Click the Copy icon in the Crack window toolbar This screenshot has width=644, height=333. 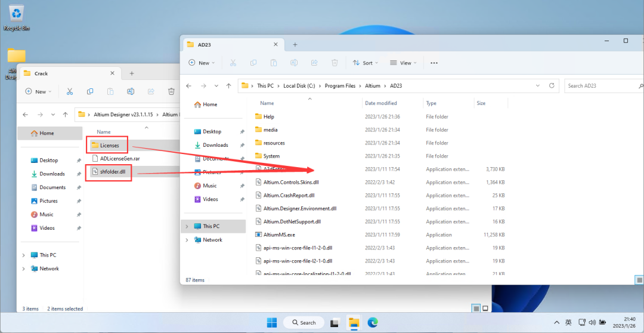coord(90,91)
